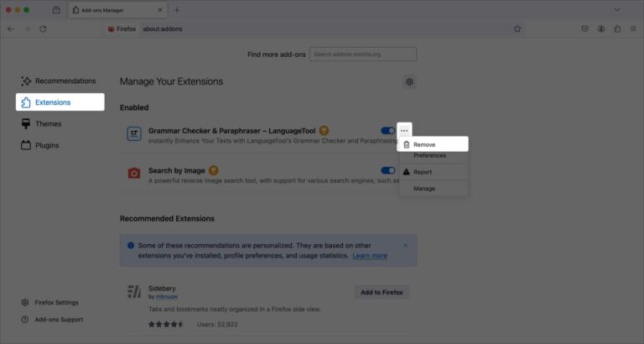This screenshot has width=644, height=344.
Task: Open the gear tools menu for extensions
Action: coord(409,81)
